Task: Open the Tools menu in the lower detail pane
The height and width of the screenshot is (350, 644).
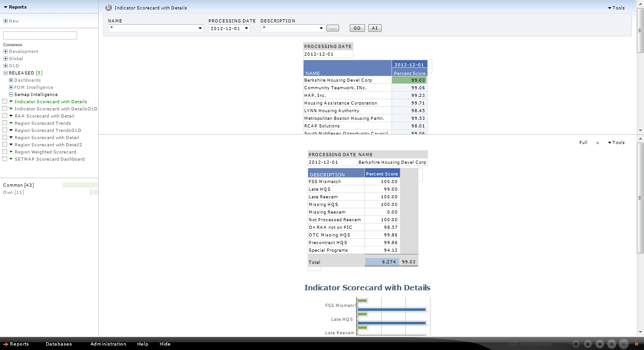Action: [616, 143]
